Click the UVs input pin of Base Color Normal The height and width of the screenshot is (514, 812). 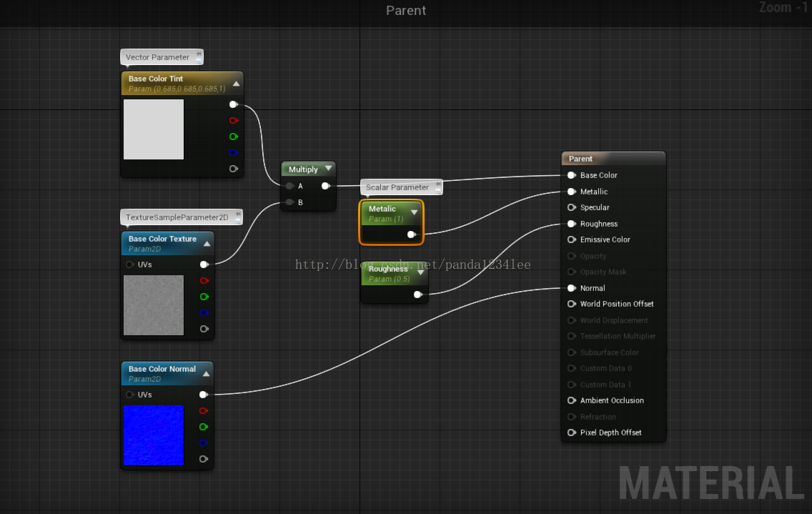click(130, 395)
